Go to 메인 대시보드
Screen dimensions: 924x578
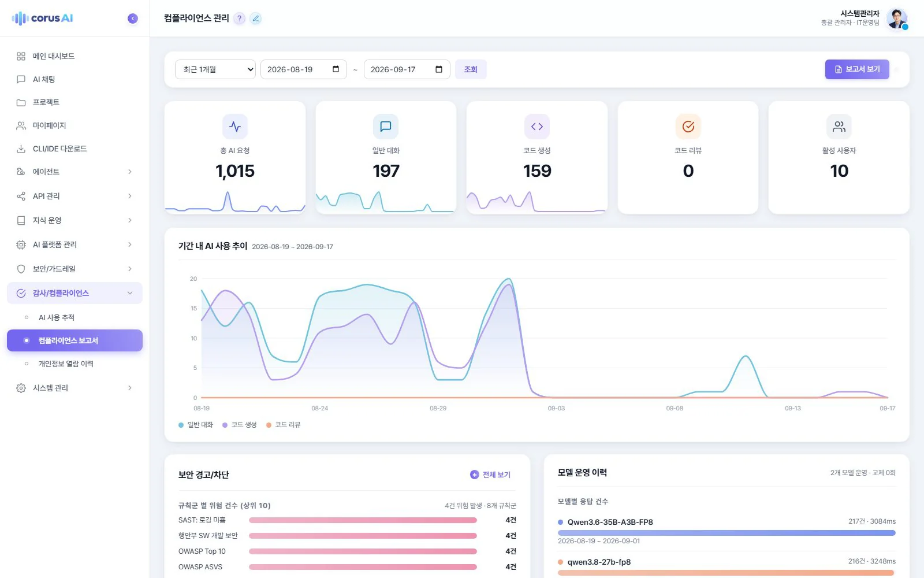tap(74, 56)
